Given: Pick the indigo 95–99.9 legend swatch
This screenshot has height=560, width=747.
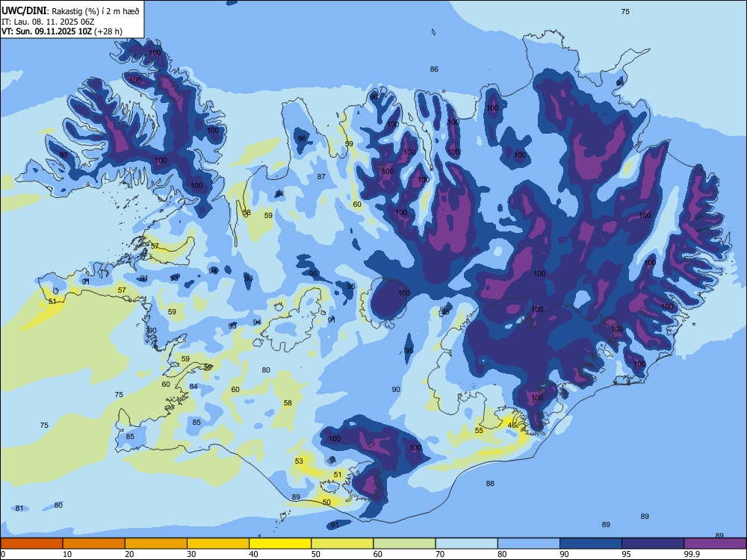Looking at the screenshot, I should click(653, 544).
